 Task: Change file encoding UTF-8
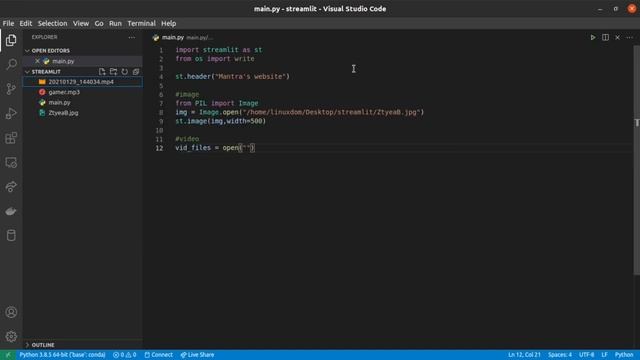(x=587, y=355)
